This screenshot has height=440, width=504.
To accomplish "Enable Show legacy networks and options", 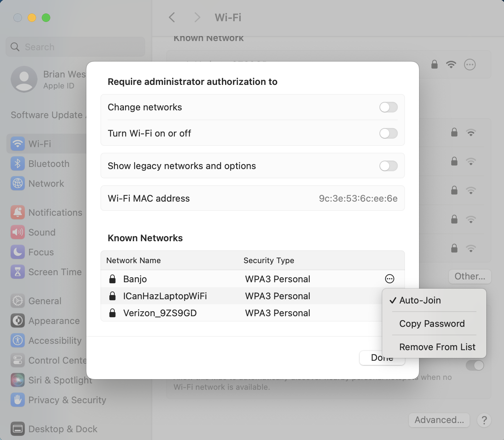I will 388,166.
